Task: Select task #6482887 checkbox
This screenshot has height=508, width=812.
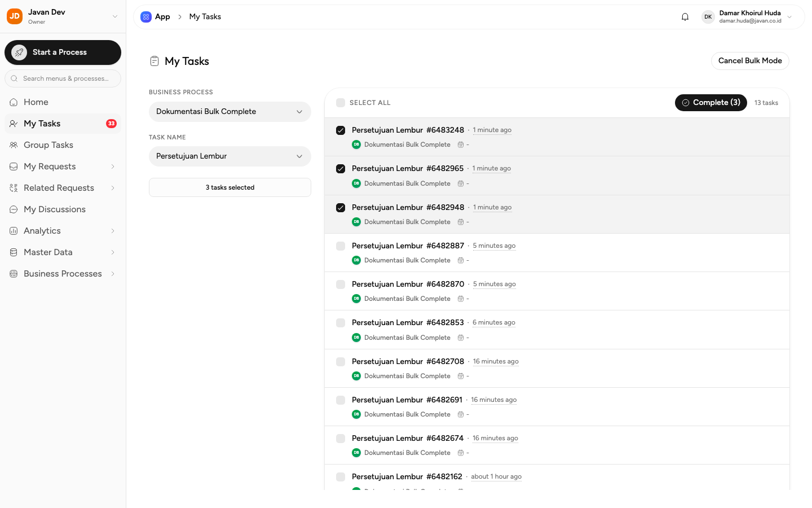Action: (x=341, y=246)
